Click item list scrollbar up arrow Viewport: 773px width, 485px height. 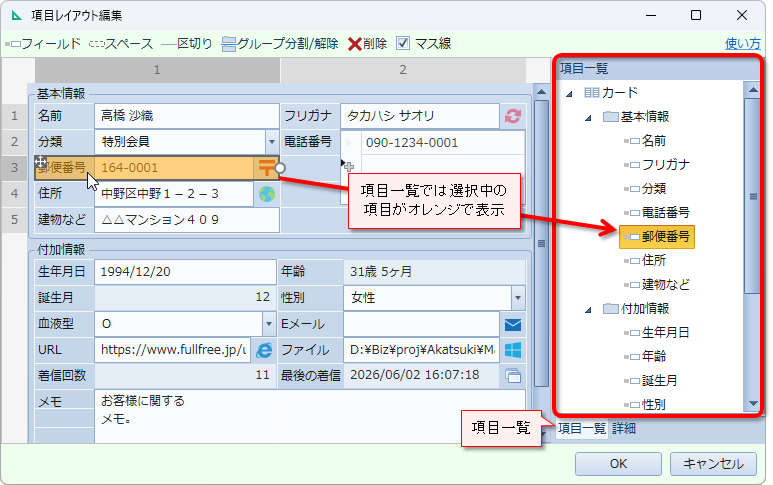[x=753, y=90]
